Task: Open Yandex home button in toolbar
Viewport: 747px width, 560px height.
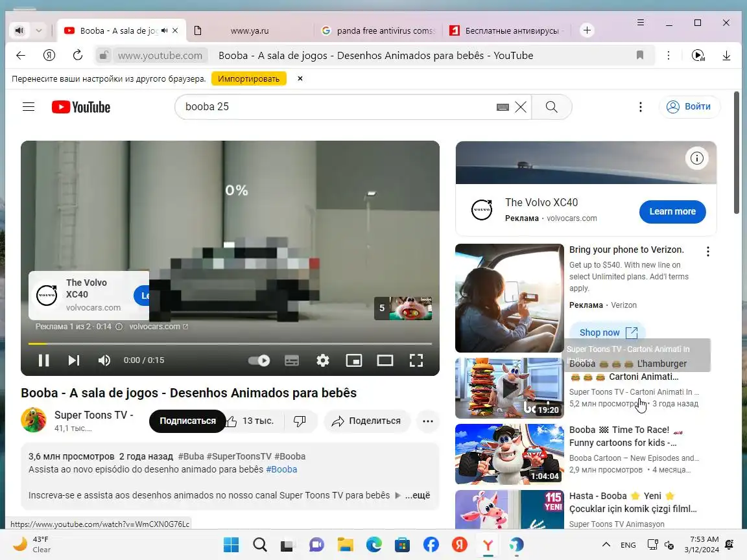Action: click(49, 55)
